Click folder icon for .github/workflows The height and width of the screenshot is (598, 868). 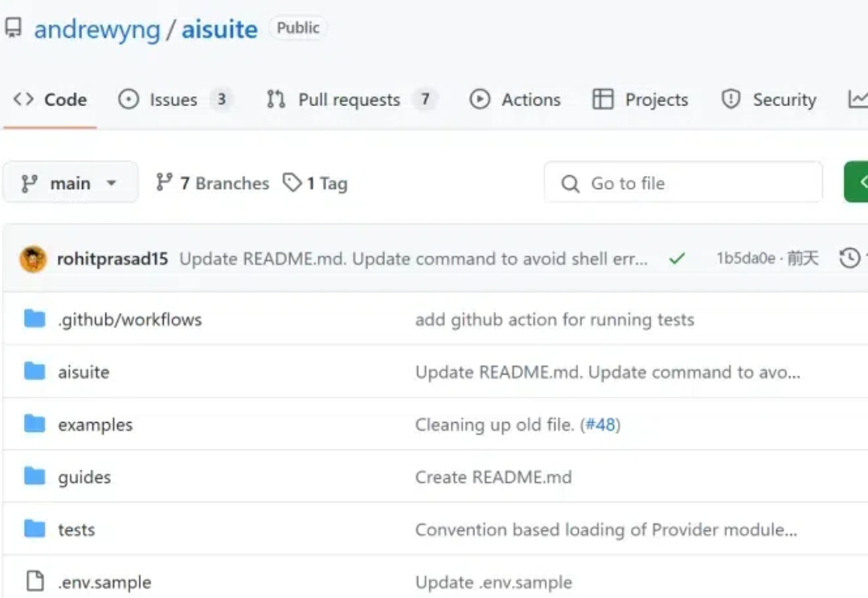click(35, 318)
